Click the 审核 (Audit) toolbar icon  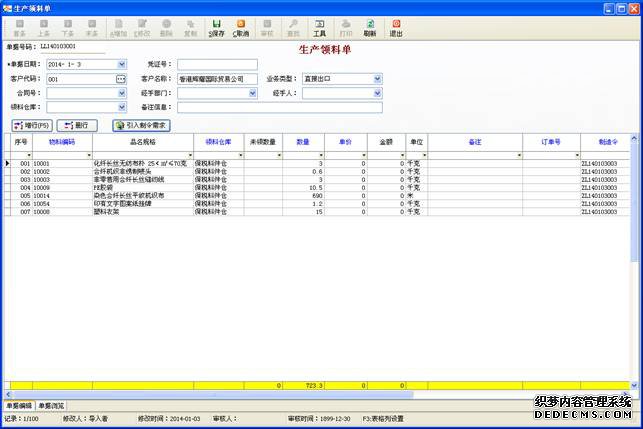[x=267, y=27]
